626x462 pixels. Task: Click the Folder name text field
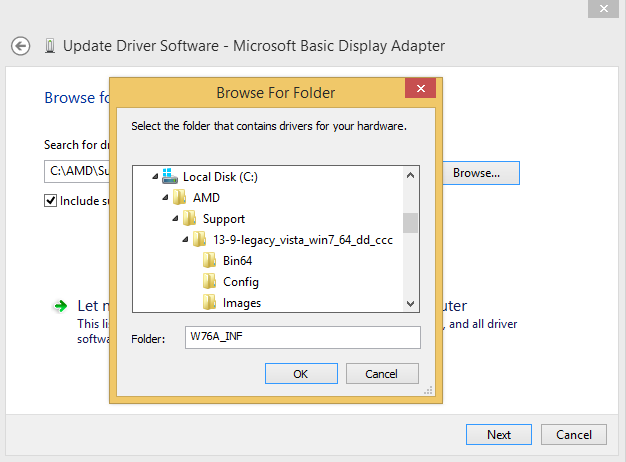303,337
